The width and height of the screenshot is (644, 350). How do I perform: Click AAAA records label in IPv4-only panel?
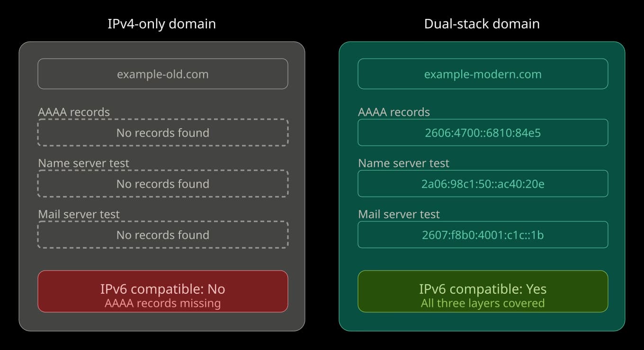pos(74,112)
